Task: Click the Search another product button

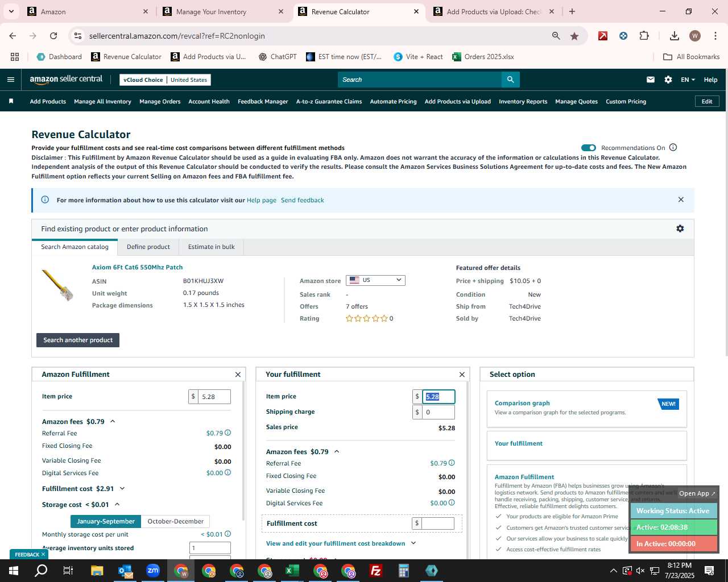Action: pyautogui.click(x=78, y=340)
